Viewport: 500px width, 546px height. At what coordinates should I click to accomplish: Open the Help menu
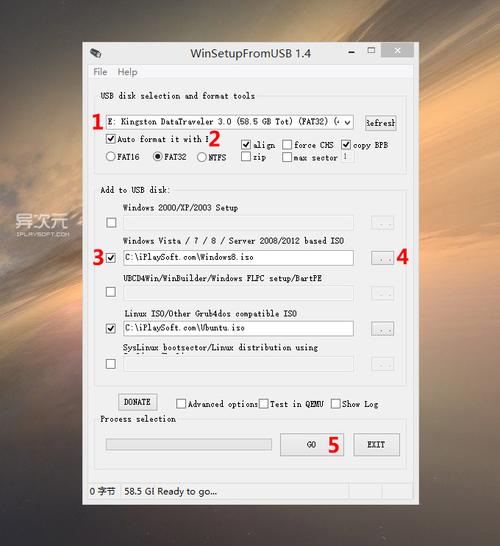point(127,72)
